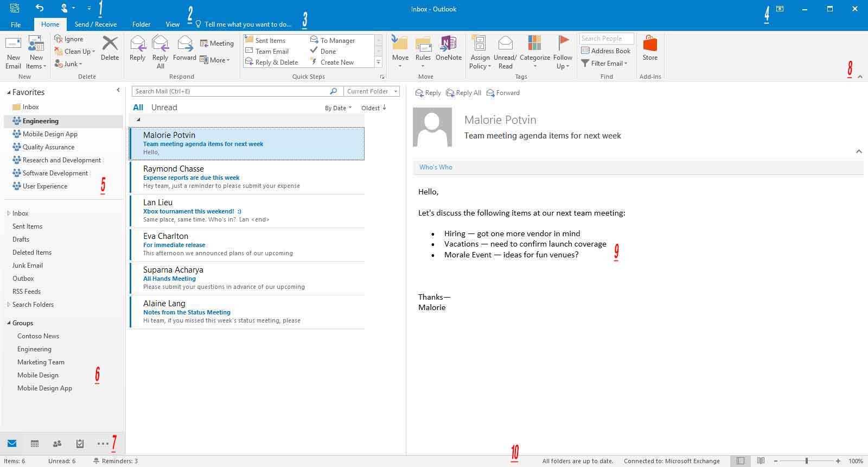The height and width of the screenshot is (467, 868).
Task: Click the Delete message icon
Action: (110, 48)
